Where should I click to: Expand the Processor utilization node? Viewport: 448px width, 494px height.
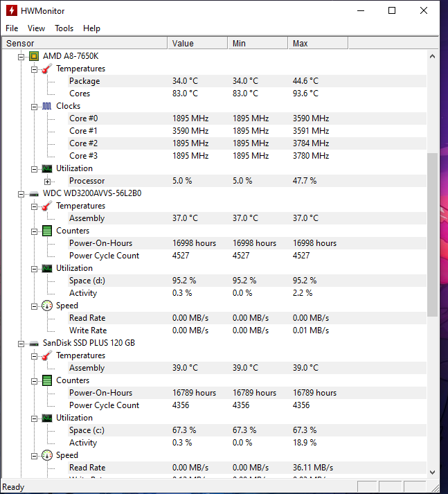pos(47,181)
